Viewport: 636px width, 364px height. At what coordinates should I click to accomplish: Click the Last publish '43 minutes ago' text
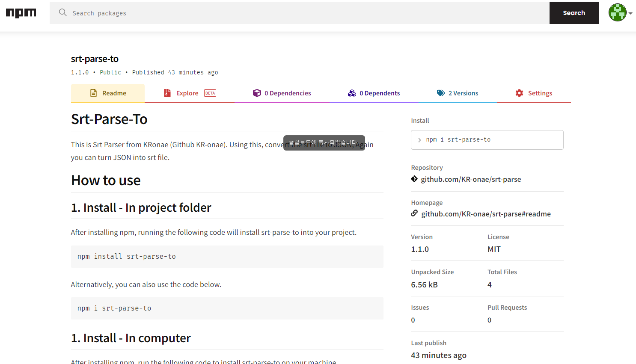[439, 355]
